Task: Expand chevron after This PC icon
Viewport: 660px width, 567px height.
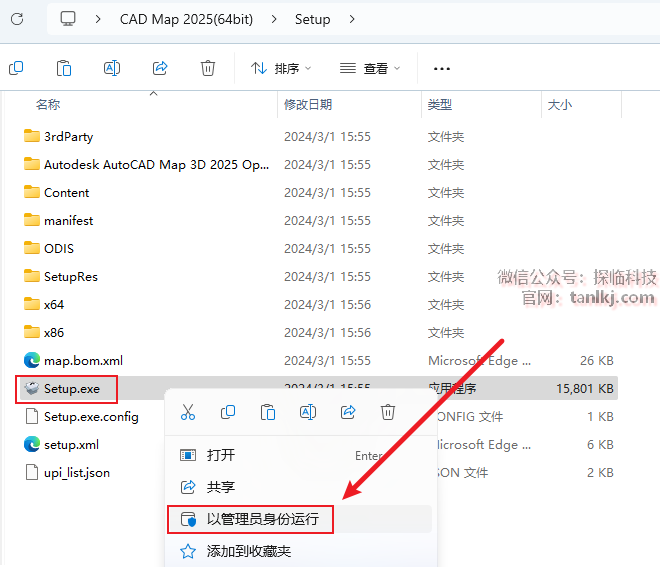Action: click(x=98, y=19)
